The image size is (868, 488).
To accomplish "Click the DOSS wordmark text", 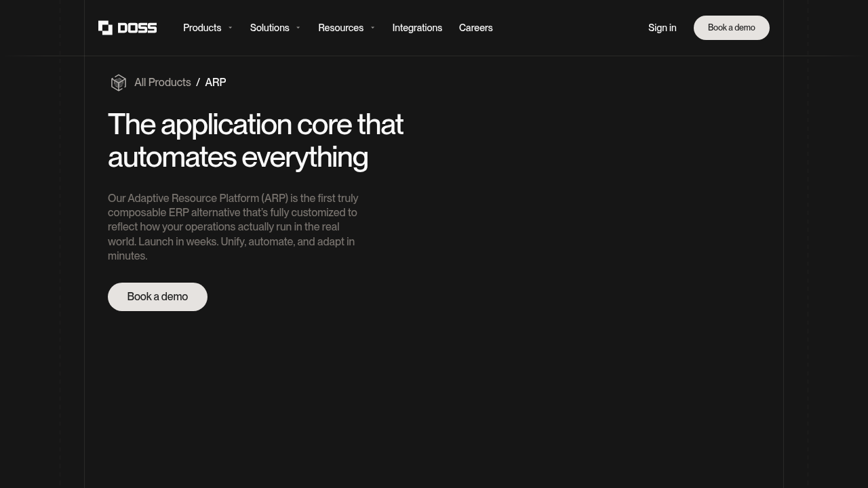I will pos(137,28).
